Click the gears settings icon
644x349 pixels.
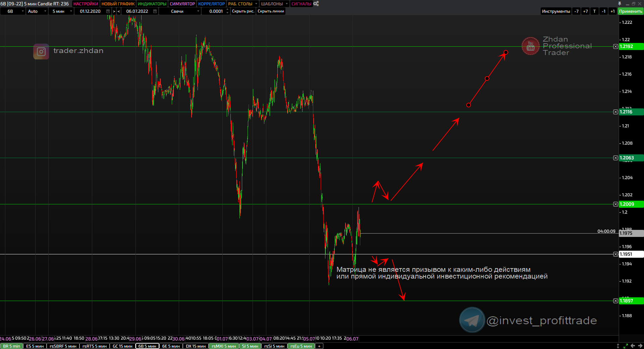[x=316, y=4]
